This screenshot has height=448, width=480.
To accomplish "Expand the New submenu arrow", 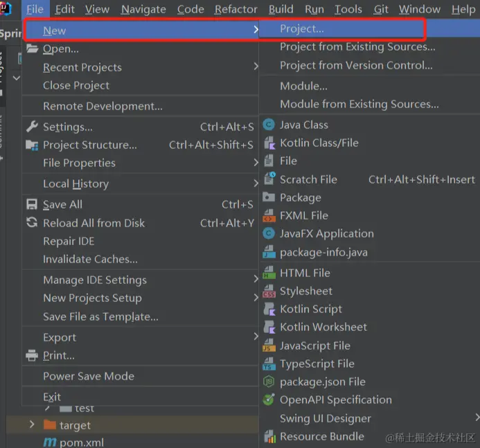I will point(256,30).
